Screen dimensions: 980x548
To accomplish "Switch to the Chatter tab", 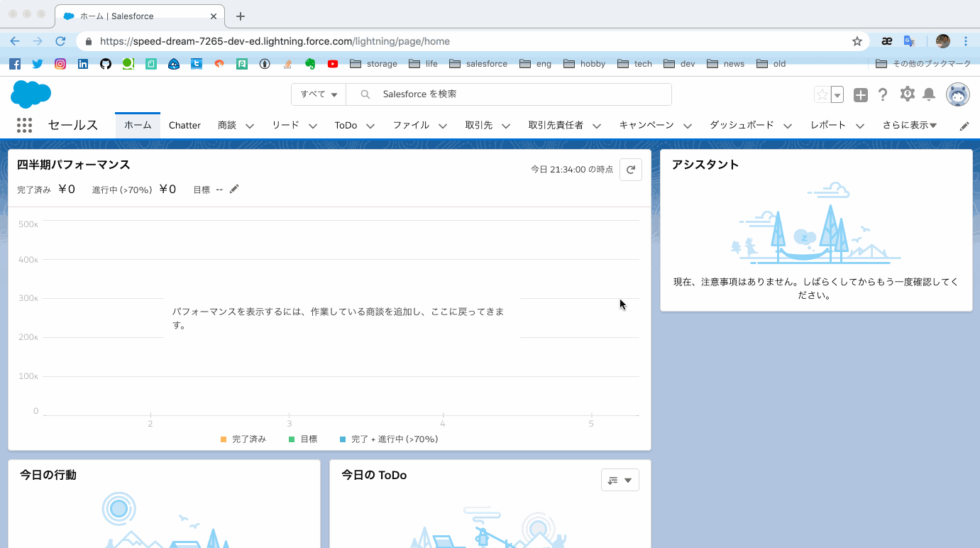I will (x=185, y=125).
